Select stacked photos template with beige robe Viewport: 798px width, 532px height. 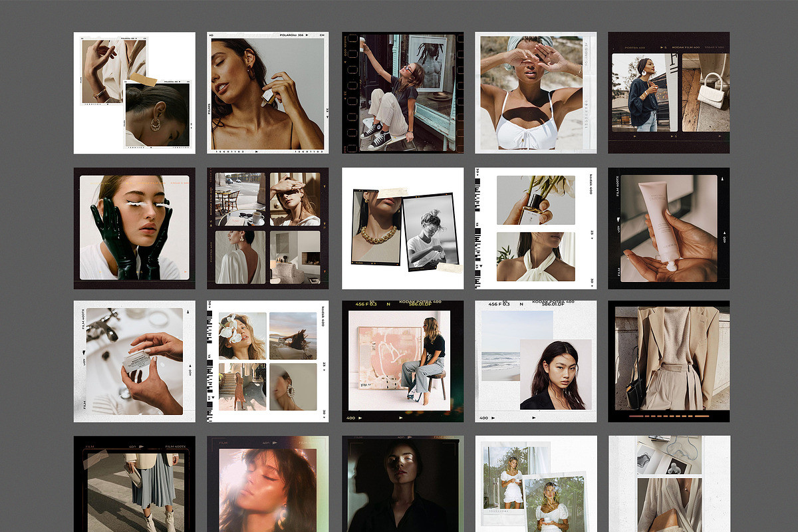pyautogui.click(x=669, y=484)
